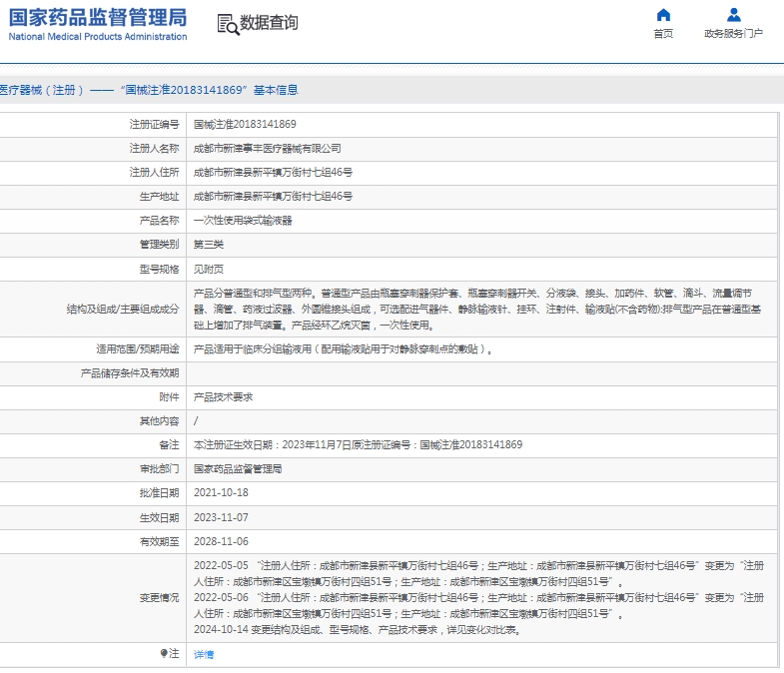The image size is (784, 673).
Task: Click the 注册人名称 label
Action: (154, 148)
